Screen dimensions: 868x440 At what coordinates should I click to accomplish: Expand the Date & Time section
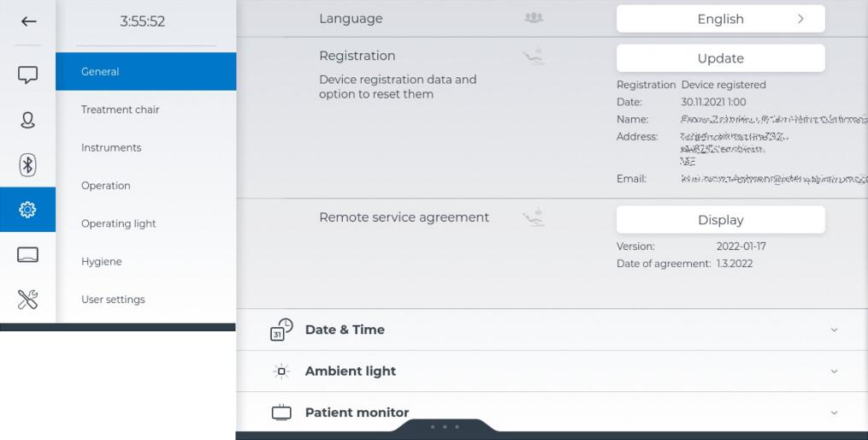pyautogui.click(x=834, y=330)
